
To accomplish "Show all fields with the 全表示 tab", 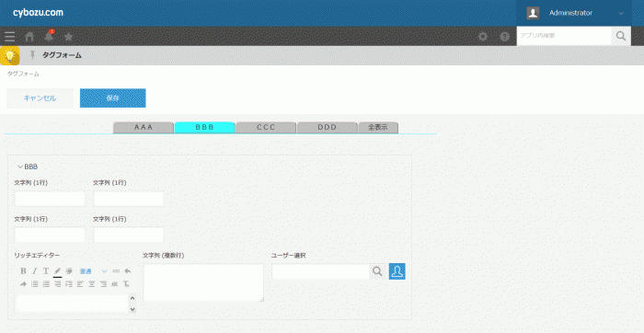I will point(378,127).
